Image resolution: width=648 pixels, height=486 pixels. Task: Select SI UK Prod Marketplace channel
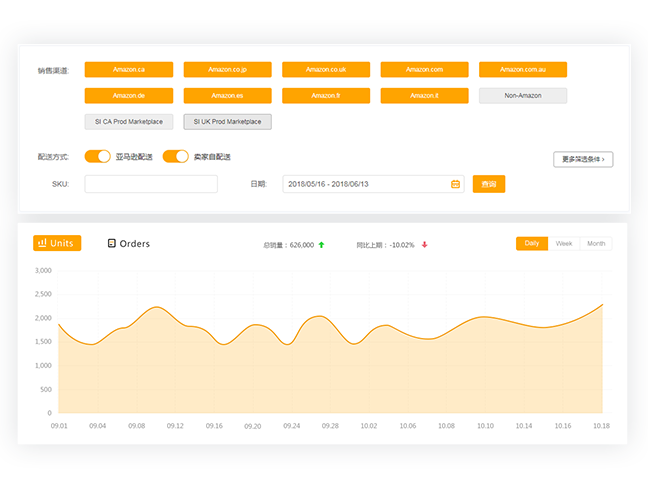(227, 122)
